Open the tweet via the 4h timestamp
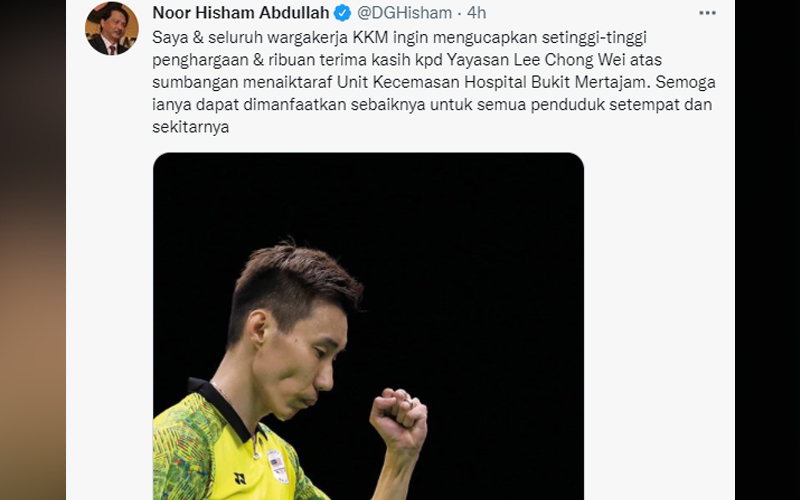The image size is (800, 500). pyautogui.click(x=477, y=13)
